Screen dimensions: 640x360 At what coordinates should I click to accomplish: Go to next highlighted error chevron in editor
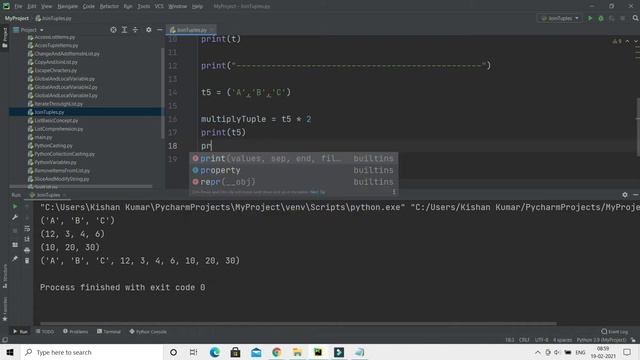point(635,41)
